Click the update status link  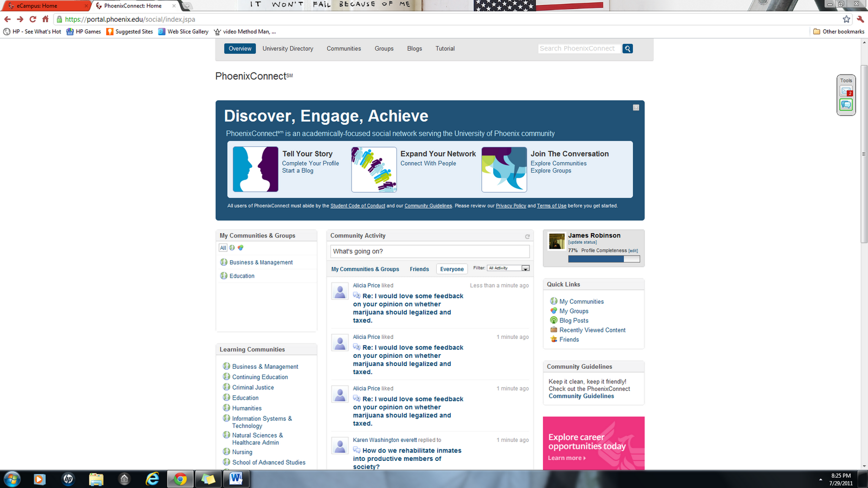[582, 242]
